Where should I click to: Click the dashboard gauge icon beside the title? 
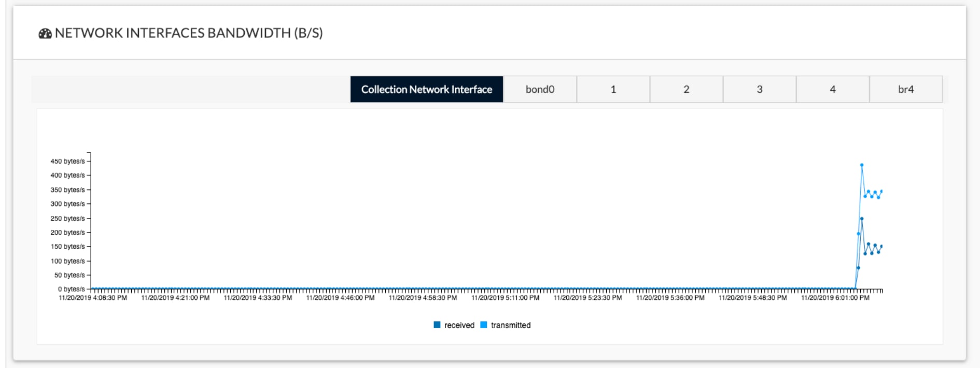(45, 33)
